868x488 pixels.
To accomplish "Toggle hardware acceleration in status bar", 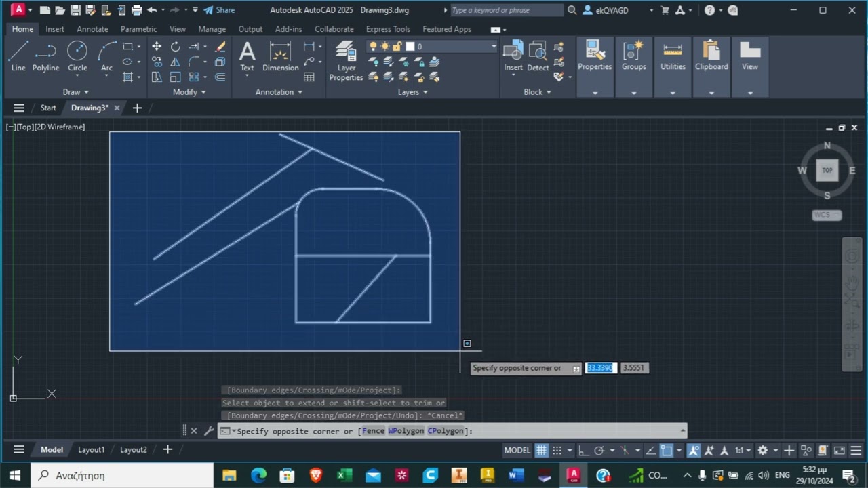I will pos(823,450).
